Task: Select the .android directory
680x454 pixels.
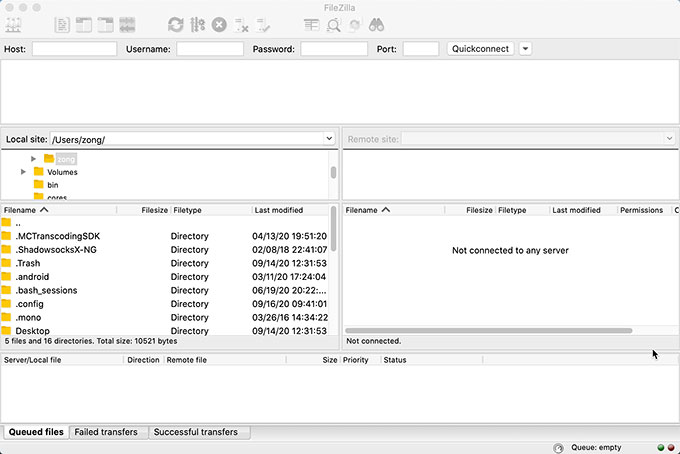Action: click(165, 277)
